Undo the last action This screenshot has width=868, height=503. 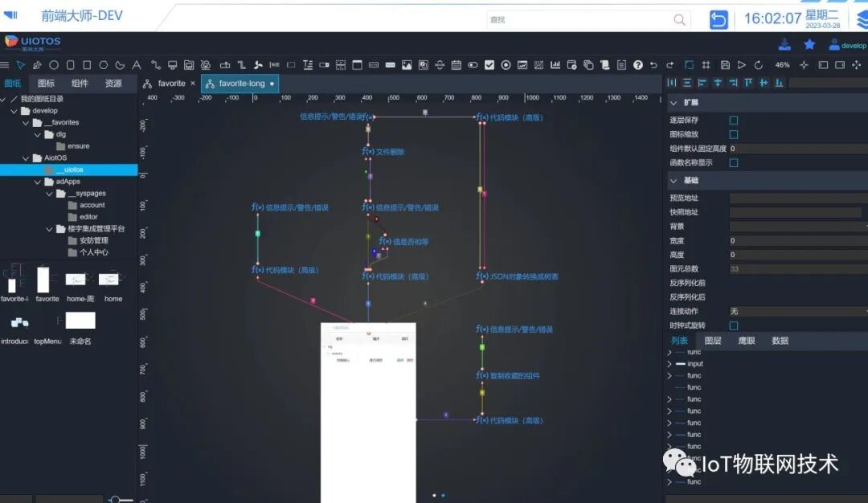tap(653, 65)
